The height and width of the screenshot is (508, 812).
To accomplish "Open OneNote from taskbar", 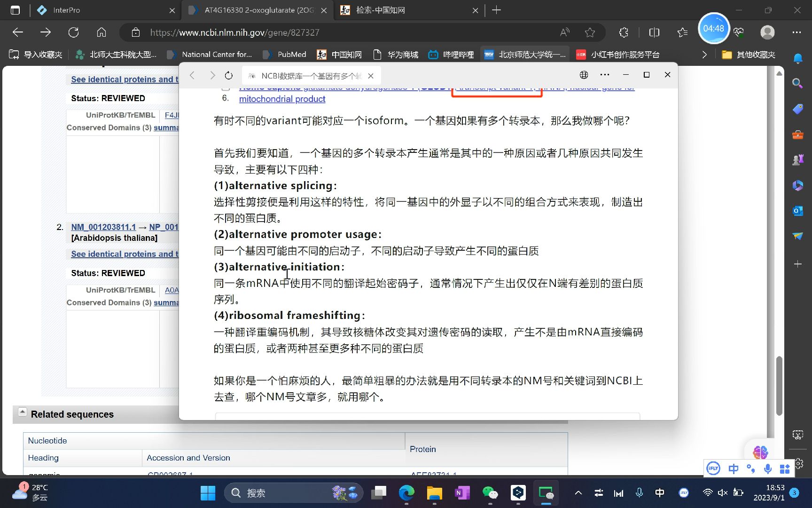I will 462,493.
